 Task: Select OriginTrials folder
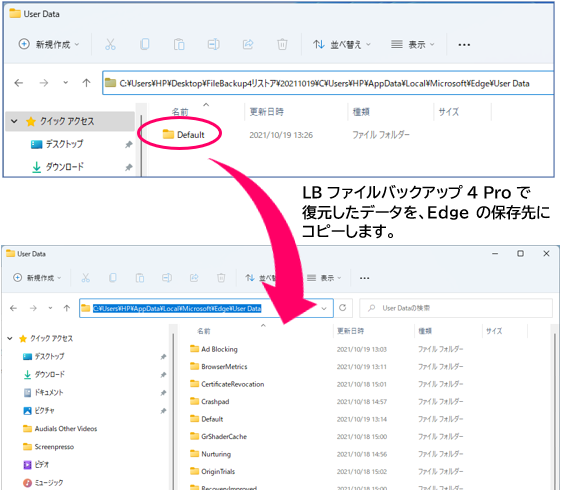click(x=213, y=472)
